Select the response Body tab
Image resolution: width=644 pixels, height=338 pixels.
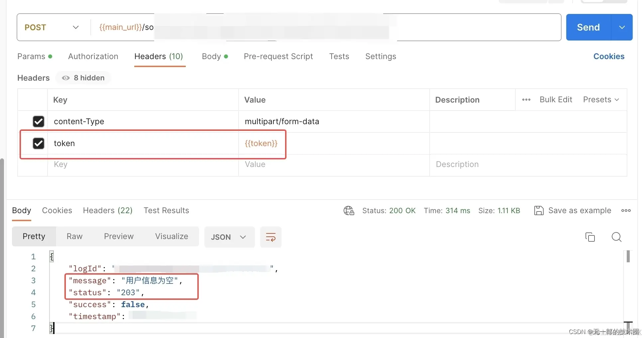[22, 211]
